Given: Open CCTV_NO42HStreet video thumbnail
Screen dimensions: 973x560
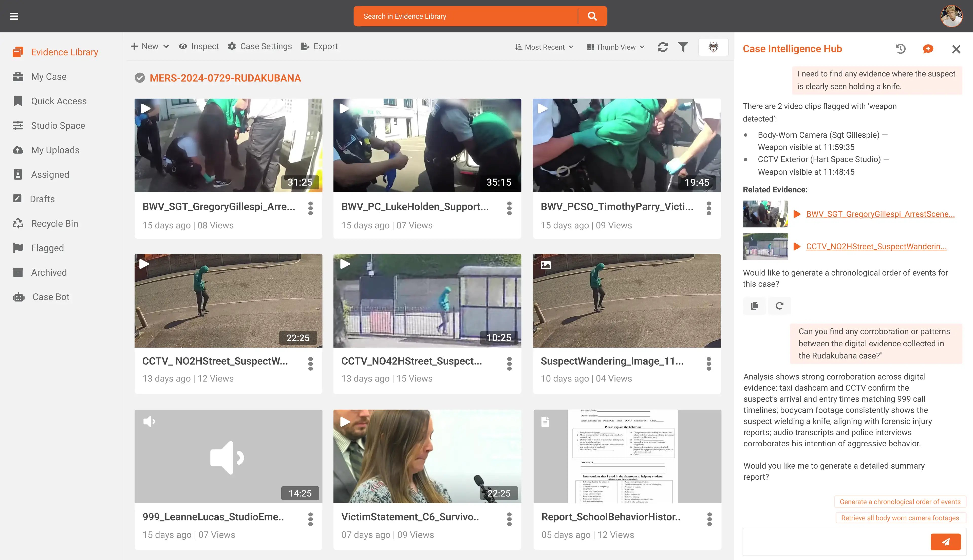Looking at the screenshot, I should pyautogui.click(x=427, y=301).
